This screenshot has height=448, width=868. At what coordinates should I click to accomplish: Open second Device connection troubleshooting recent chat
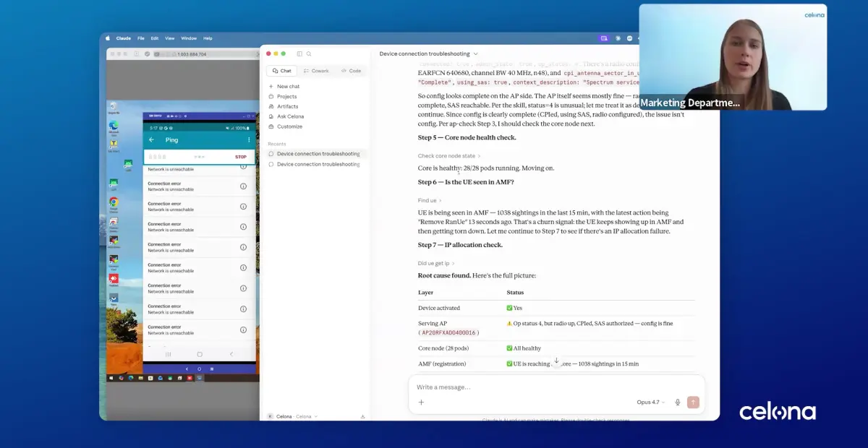[314, 164]
